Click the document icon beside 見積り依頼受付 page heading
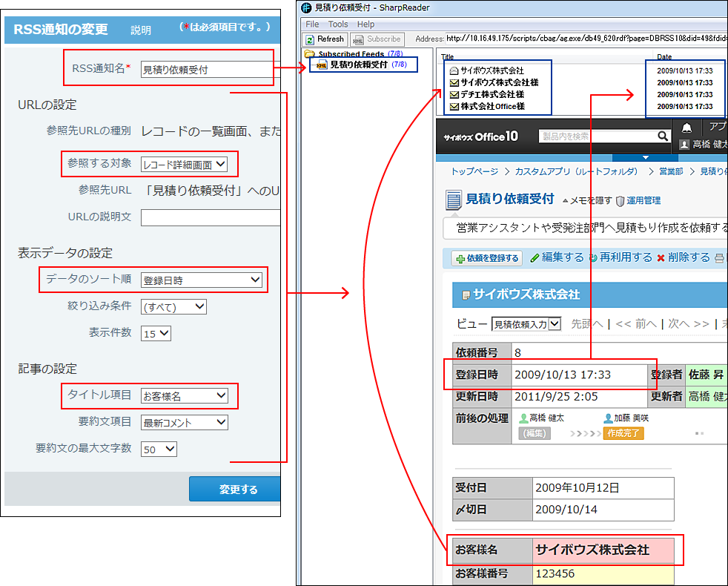 [x=454, y=200]
